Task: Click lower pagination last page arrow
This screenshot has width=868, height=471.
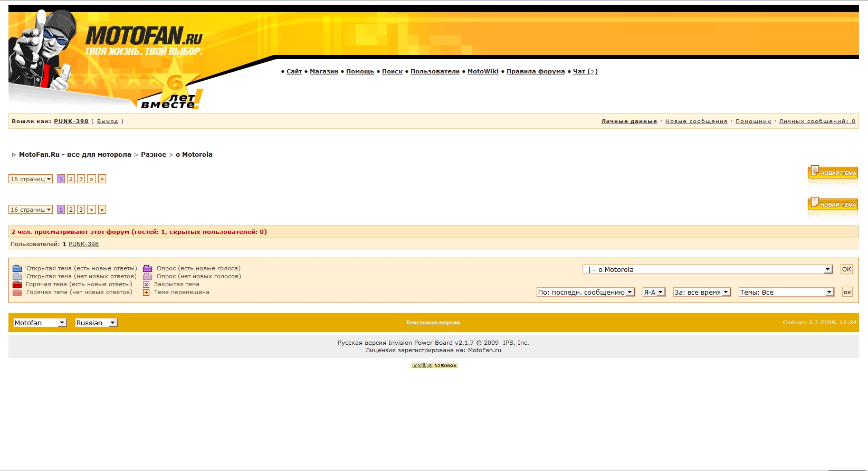Action: [x=102, y=210]
